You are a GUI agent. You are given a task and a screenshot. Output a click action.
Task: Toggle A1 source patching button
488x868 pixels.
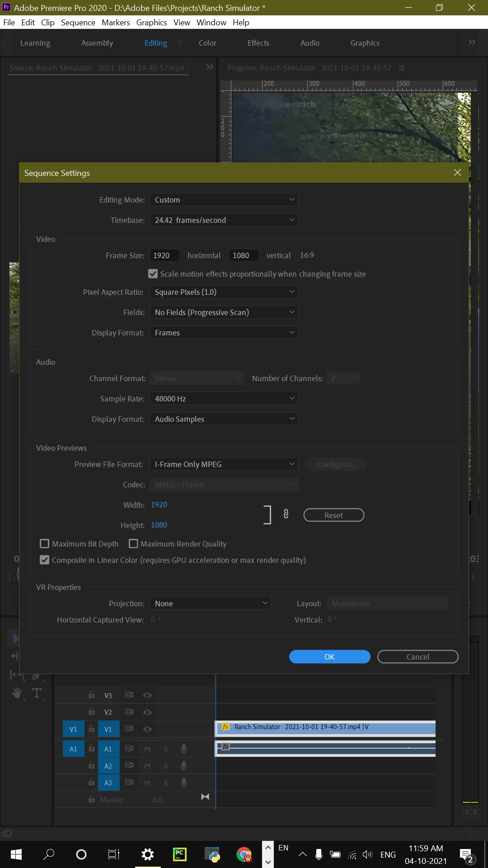pos(73,749)
